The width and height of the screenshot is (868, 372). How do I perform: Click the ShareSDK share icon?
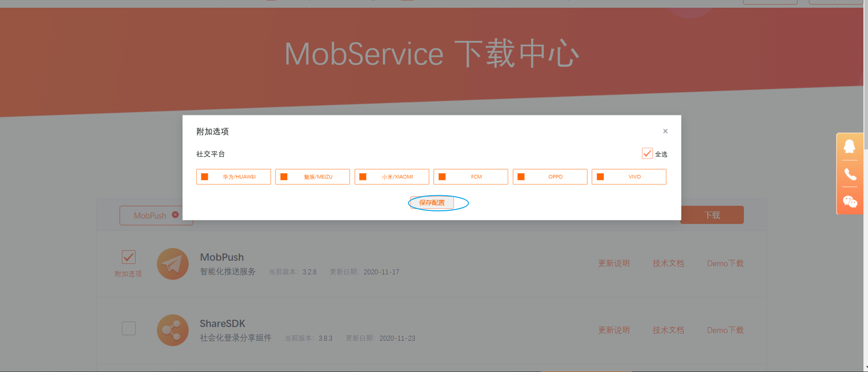(173, 330)
